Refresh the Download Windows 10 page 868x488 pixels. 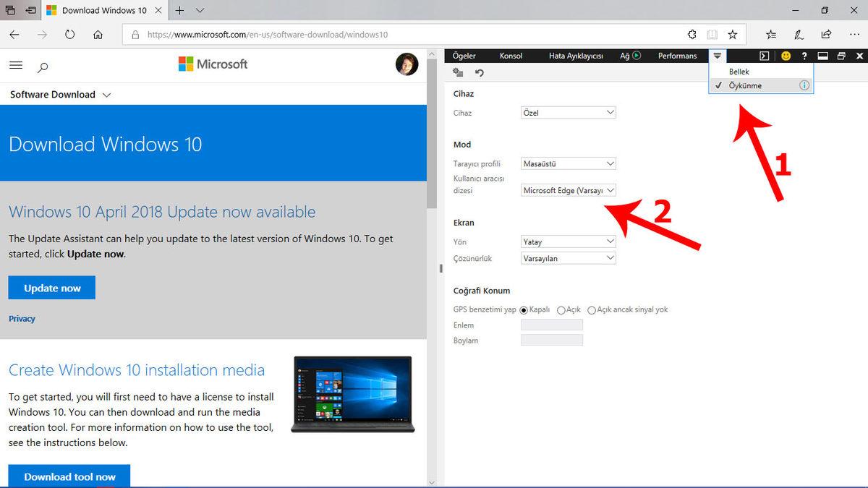69,34
